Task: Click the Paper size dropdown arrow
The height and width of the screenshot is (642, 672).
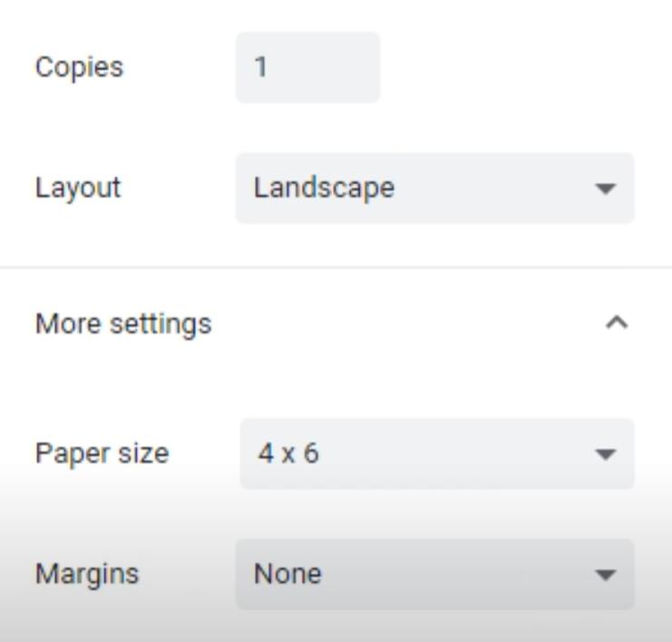Action: (605, 453)
